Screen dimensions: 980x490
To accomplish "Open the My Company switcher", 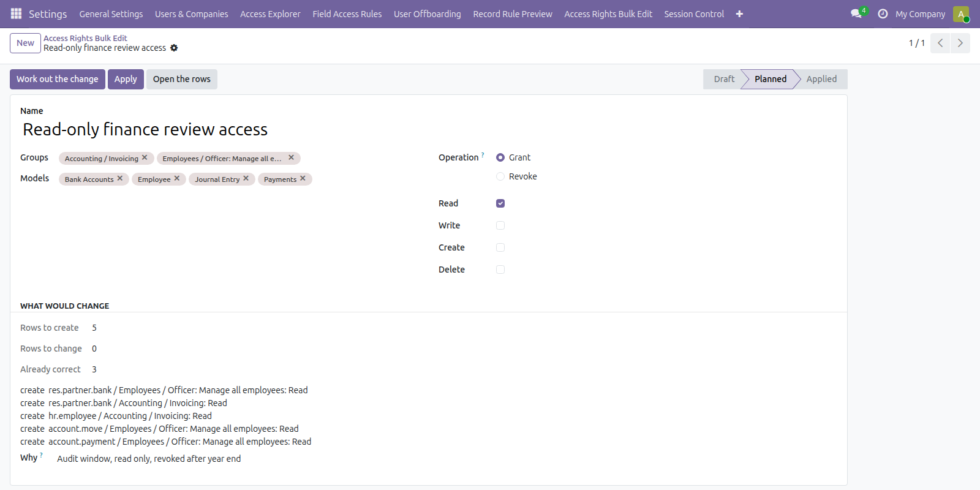I will click(920, 14).
